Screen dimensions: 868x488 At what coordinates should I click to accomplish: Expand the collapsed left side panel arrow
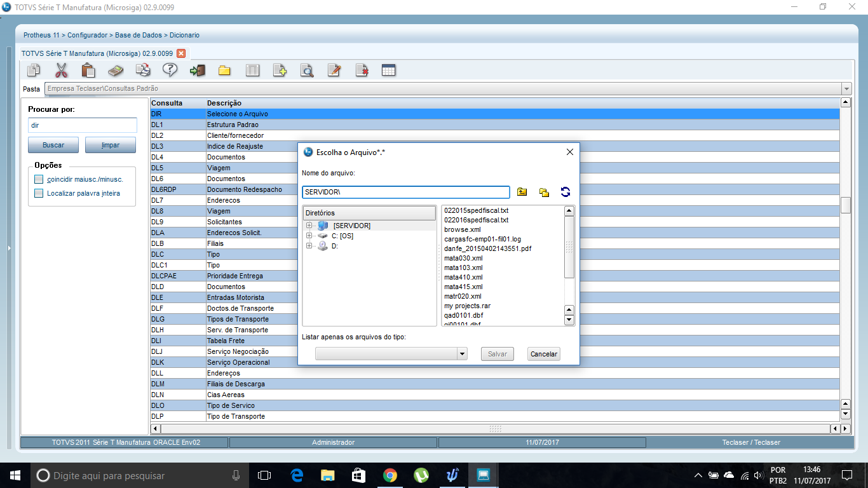9,248
